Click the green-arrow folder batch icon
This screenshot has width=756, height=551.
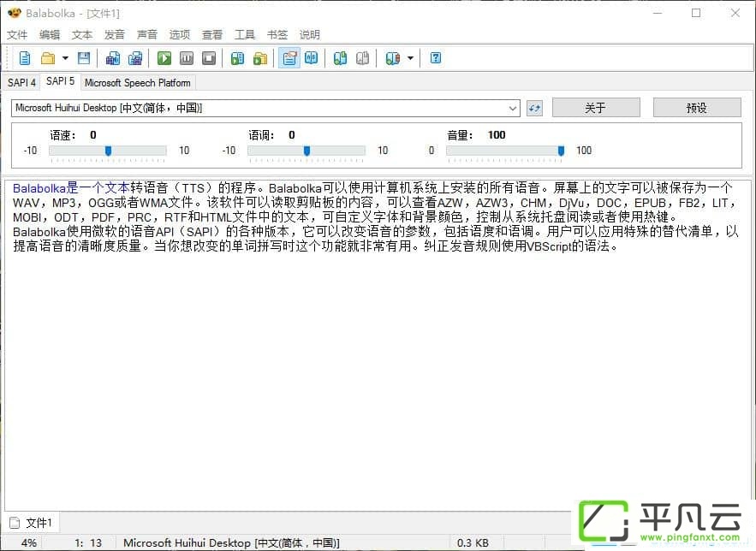point(260,58)
